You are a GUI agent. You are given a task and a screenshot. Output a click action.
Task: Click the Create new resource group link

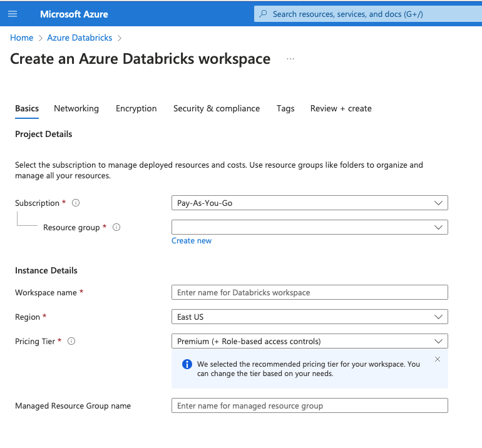pos(192,241)
